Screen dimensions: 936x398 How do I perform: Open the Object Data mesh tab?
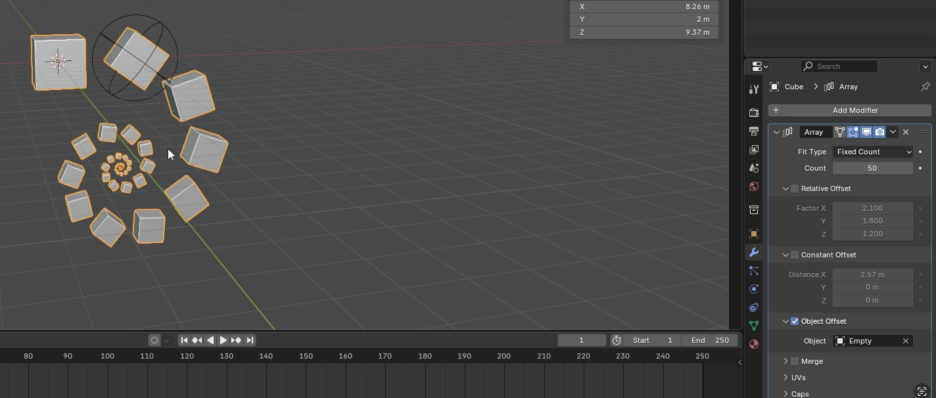(754, 326)
